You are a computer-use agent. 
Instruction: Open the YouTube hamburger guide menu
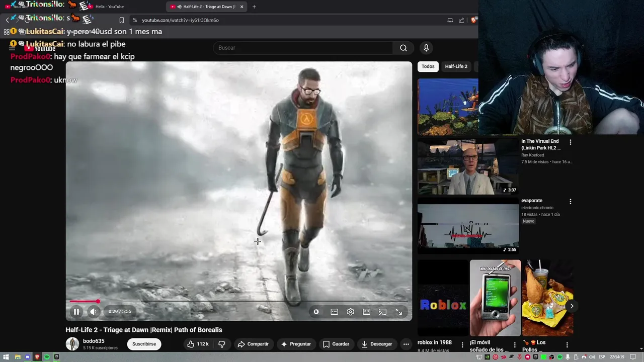click(x=12, y=48)
